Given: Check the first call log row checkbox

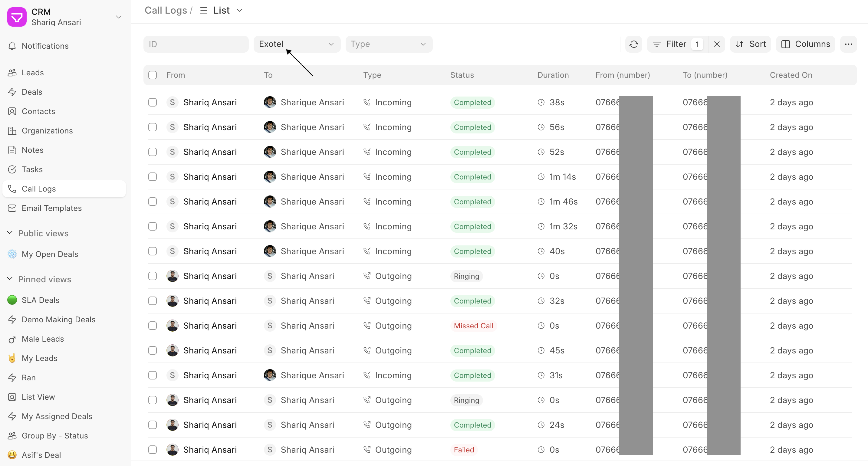Looking at the screenshot, I should click(153, 103).
